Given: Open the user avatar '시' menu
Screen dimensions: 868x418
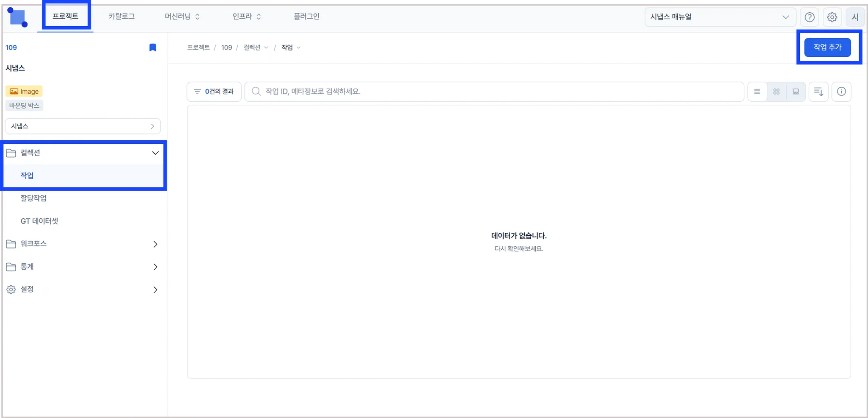Looking at the screenshot, I should tap(855, 17).
